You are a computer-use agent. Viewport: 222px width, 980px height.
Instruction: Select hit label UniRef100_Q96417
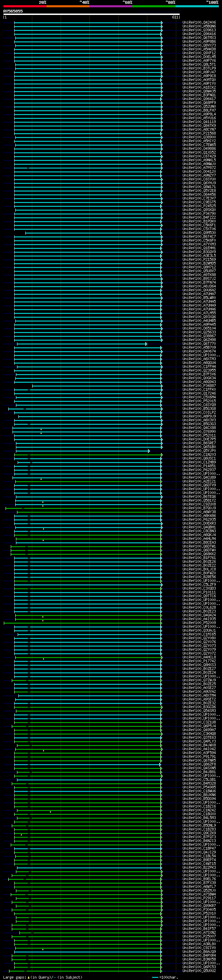click(x=199, y=99)
